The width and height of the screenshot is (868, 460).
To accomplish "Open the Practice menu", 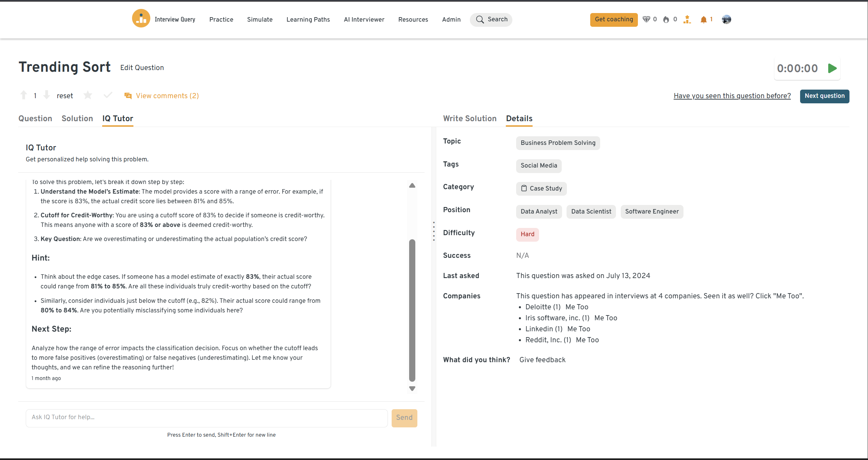I will click(x=221, y=20).
